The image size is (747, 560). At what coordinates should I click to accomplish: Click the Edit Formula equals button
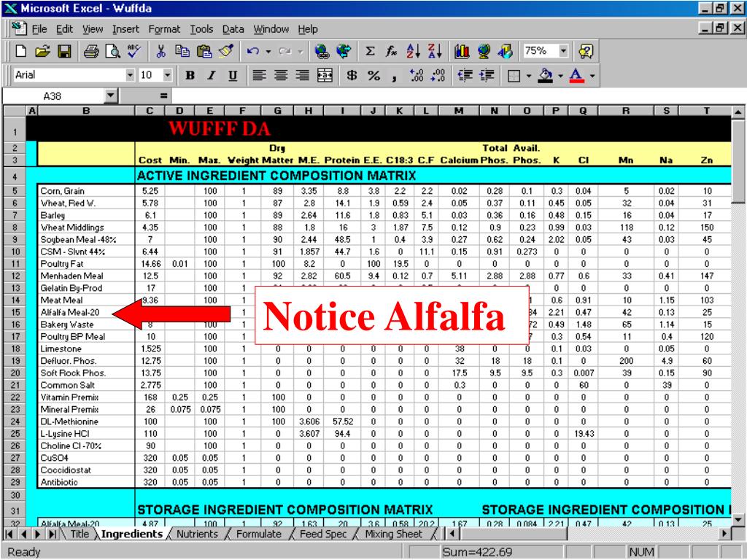[163, 96]
